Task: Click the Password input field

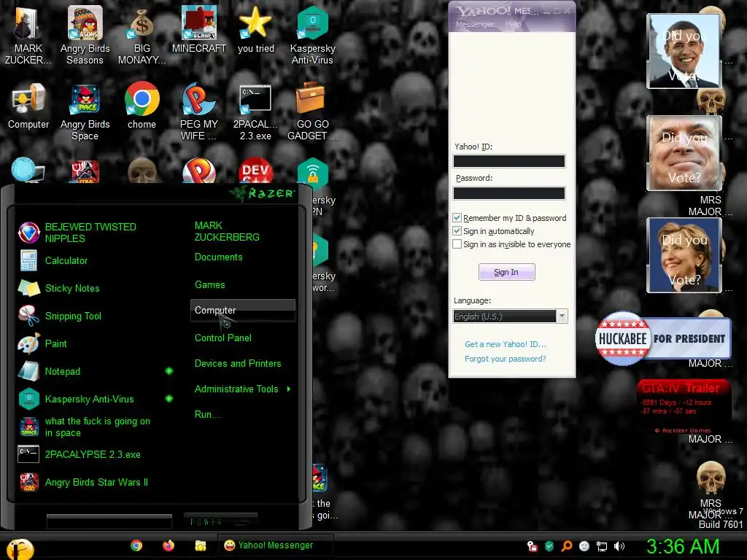Action: (508, 192)
